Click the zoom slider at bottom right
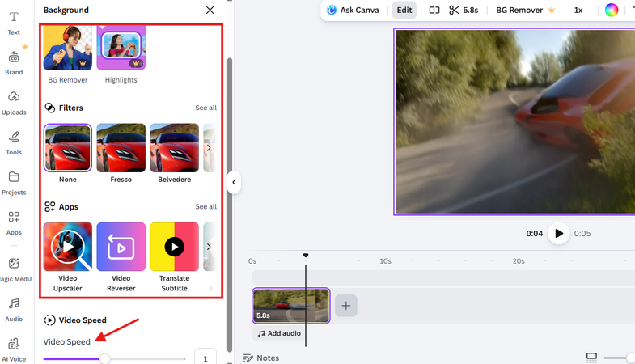Image resolution: width=635 pixels, height=364 pixels. click(x=619, y=358)
